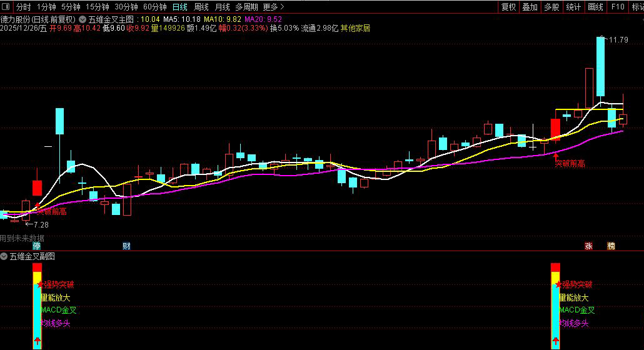Click the right 强势突破 star signal
Viewport: 644px width, 350px height.
(574, 284)
